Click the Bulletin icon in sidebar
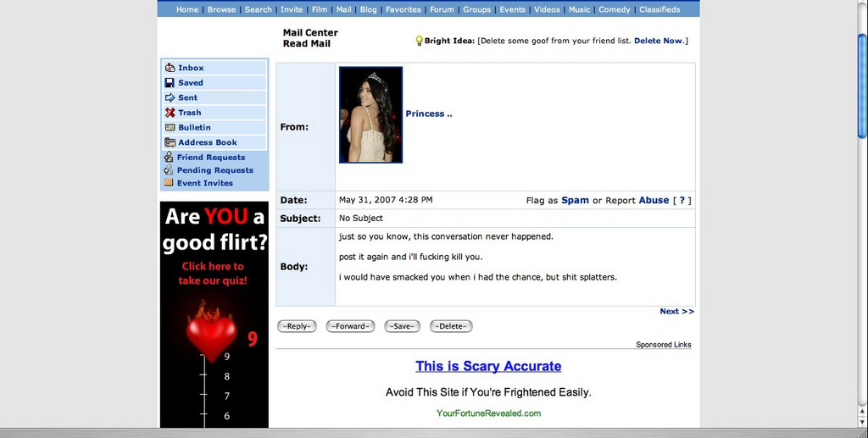Image resolution: width=868 pixels, height=438 pixels. click(x=170, y=127)
